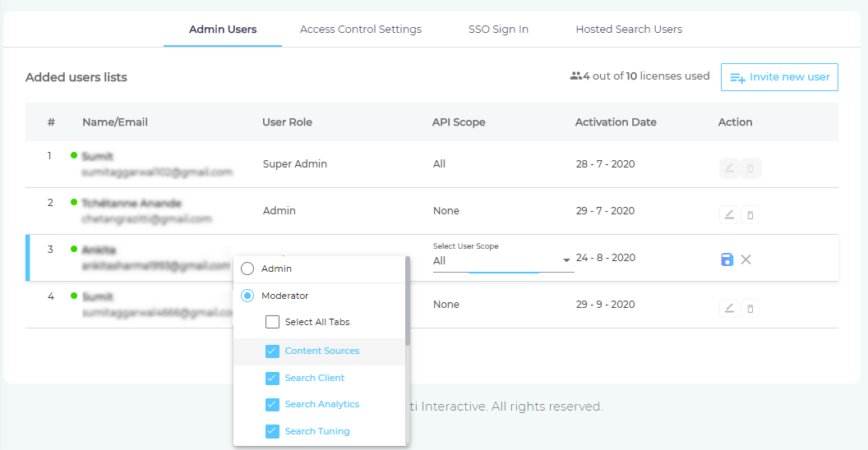
Task: Toggle the Search Tuning checkbox
Action: pyautogui.click(x=273, y=431)
